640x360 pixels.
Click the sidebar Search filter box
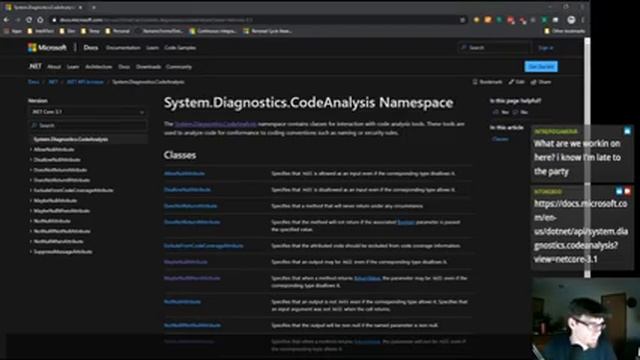88,125
